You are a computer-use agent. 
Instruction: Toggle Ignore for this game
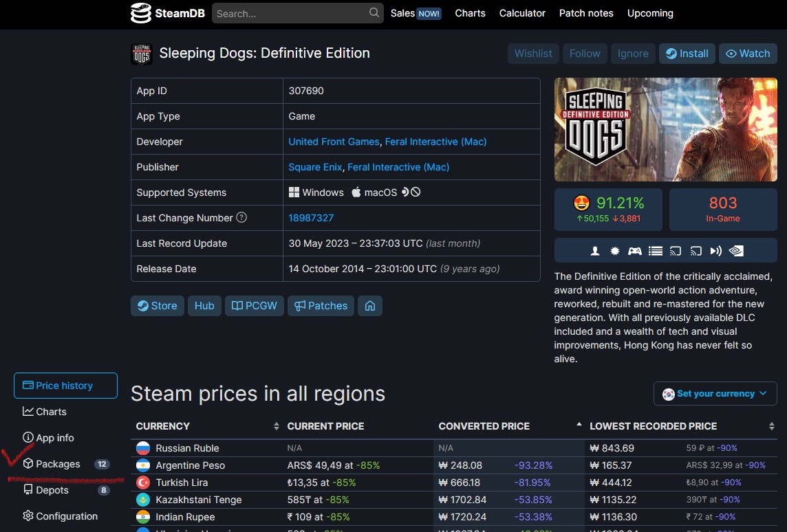(x=633, y=54)
